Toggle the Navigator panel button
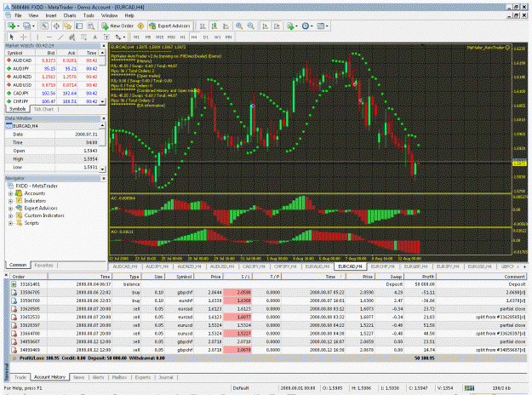Screen dimensions: 532x395 67,26
